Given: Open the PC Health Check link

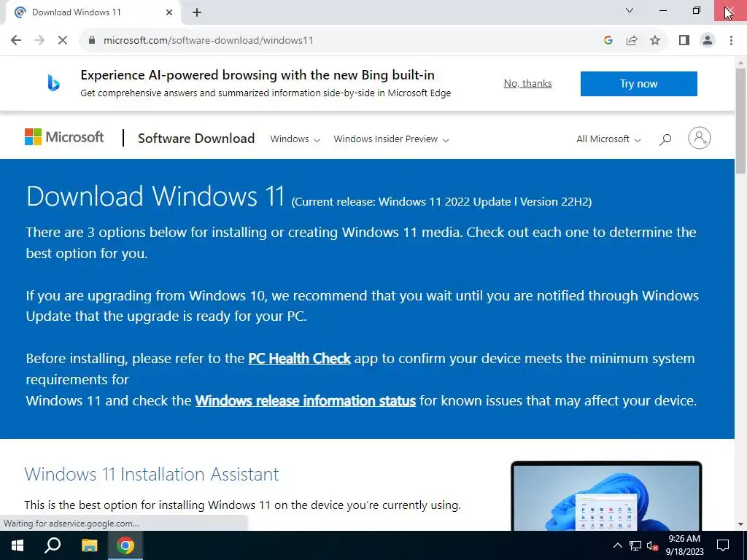Looking at the screenshot, I should tap(299, 358).
